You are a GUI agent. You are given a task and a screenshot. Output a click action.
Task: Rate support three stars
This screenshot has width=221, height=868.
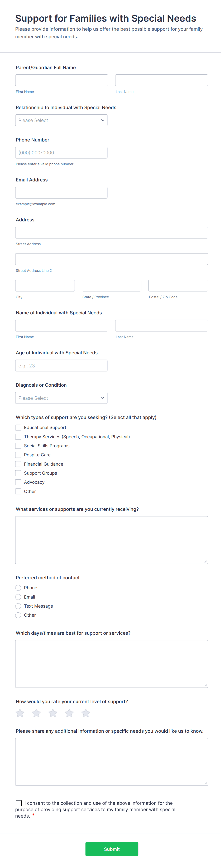pyautogui.click(x=53, y=713)
